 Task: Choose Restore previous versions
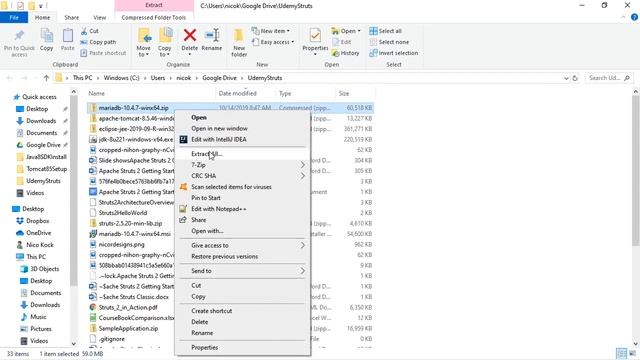pyautogui.click(x=242, y=256)
